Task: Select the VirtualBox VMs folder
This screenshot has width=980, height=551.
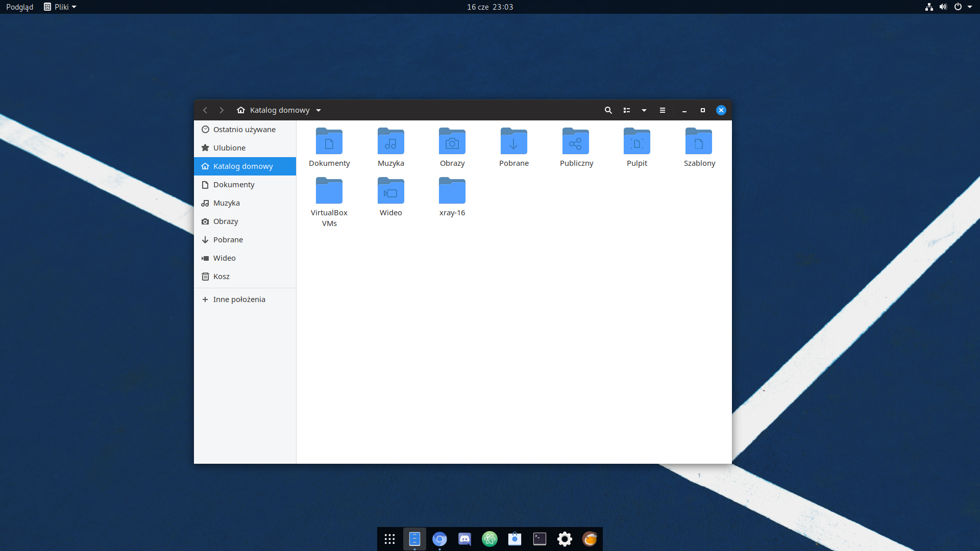Action: pos(329,191)
